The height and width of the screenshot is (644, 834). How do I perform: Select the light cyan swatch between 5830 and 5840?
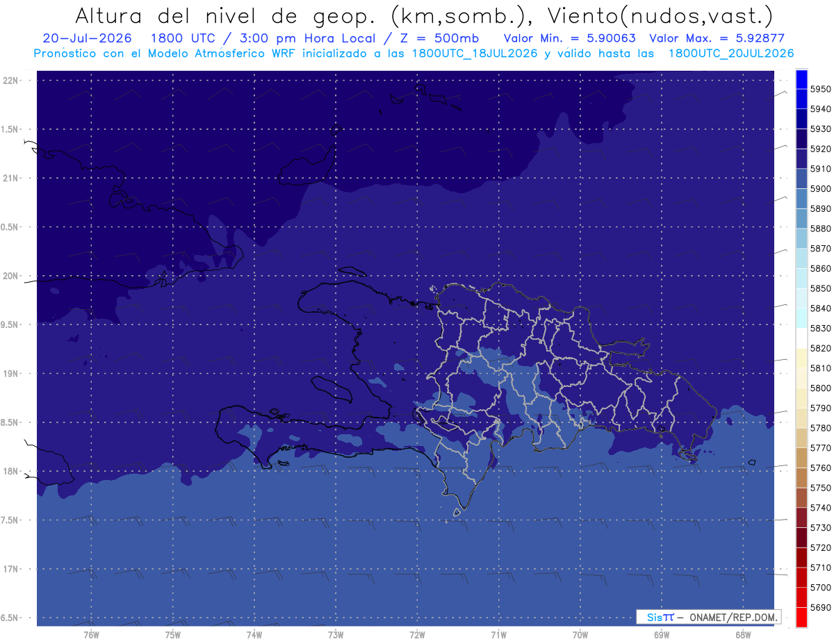click(x=801, y=318)
